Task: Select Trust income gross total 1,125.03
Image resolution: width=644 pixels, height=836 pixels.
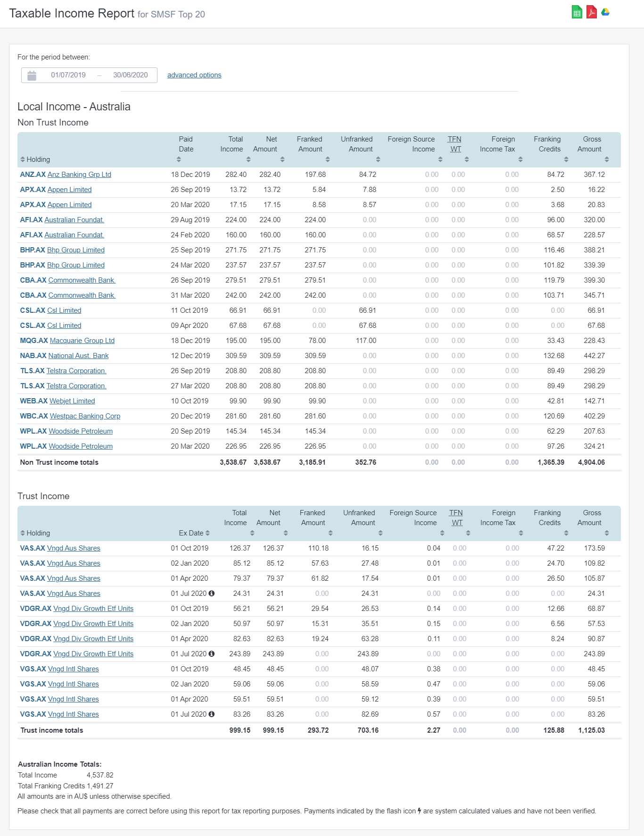Action: click(591, 730)
